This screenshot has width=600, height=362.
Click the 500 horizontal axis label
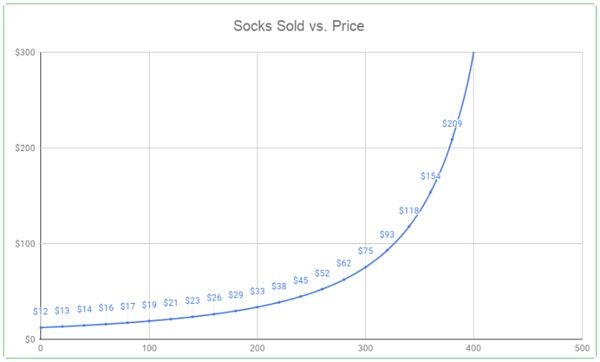point(582,348)
